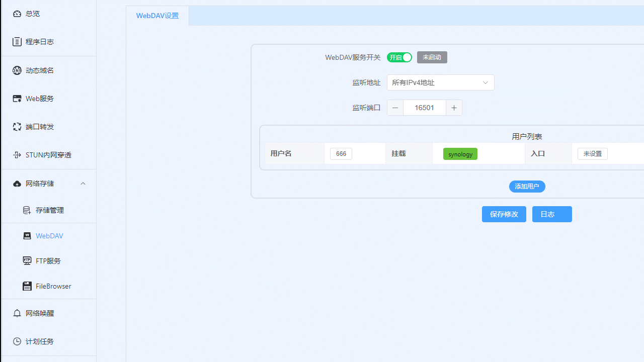Click the FileBrowser save-disk icon

coord(27,286)
